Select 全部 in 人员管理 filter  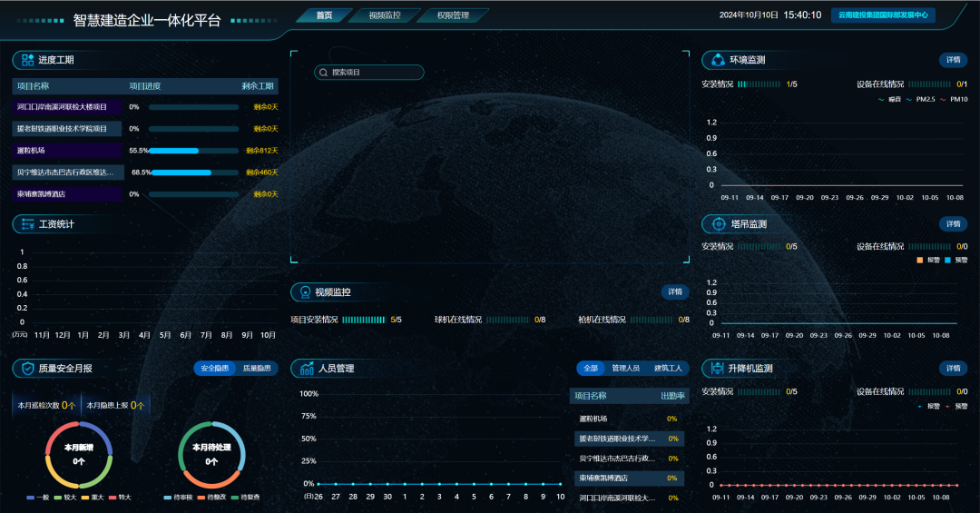pos(591,369)
